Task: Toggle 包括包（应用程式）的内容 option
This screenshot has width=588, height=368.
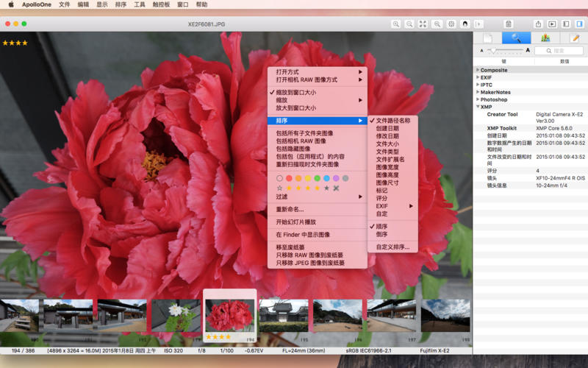Action: [318, 157]
